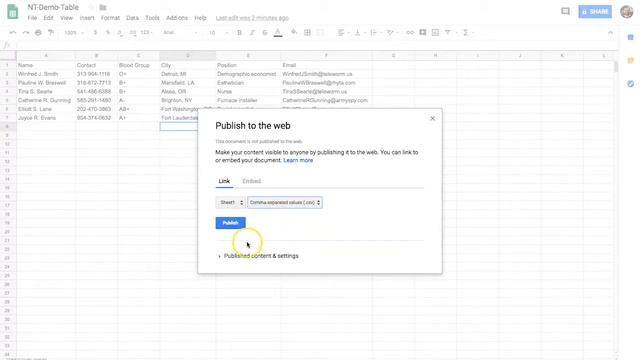Open the Calendar side panel icon

[x=631, y=37]
